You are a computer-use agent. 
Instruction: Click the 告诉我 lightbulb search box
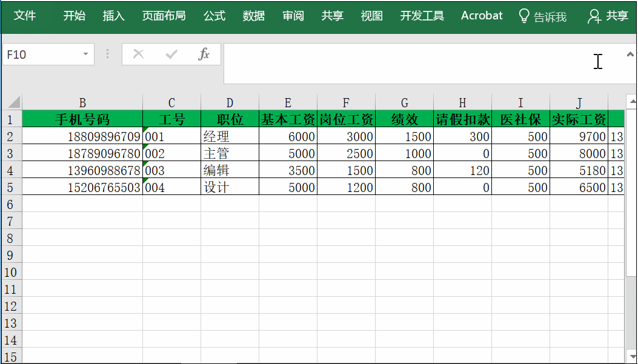543,16
